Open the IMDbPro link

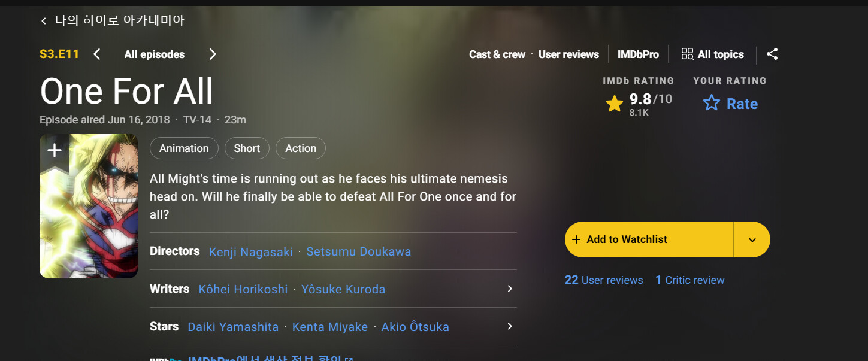(638, 54)
